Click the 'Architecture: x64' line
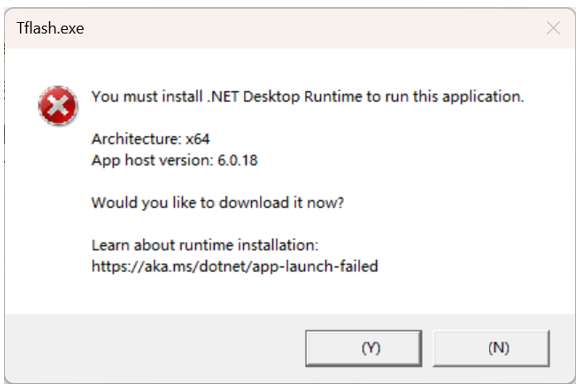Viewport: 580px width, 389px height. click(151, 139)
